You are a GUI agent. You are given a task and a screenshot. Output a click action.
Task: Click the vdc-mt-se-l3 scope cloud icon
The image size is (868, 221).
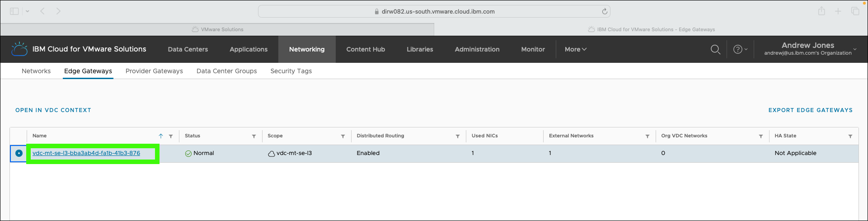pos(271,154)
